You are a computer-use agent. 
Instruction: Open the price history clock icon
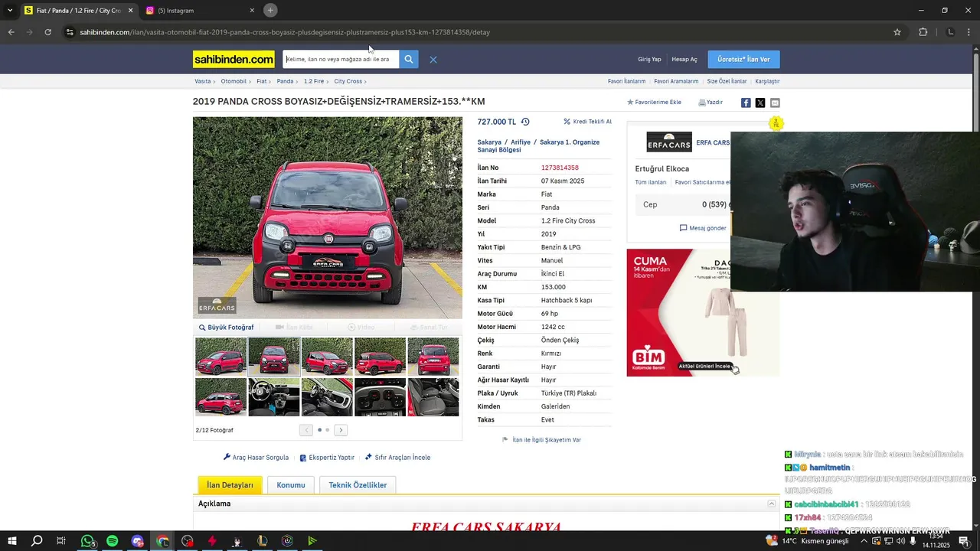pos(525,122)
